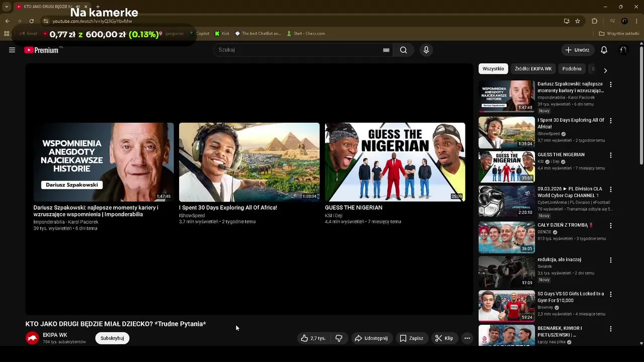Bookmark this page with star icon

578,21
